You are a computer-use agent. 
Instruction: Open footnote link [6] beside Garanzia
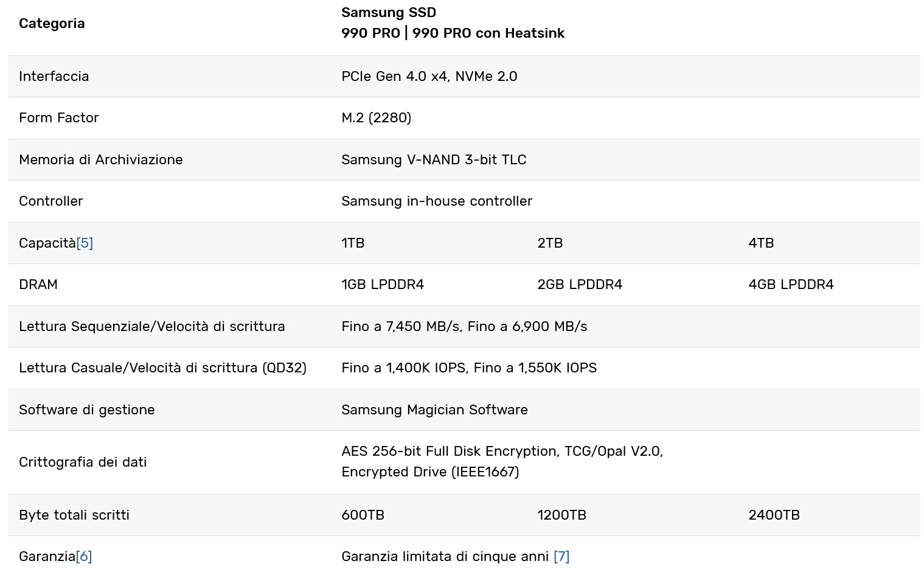84,556
